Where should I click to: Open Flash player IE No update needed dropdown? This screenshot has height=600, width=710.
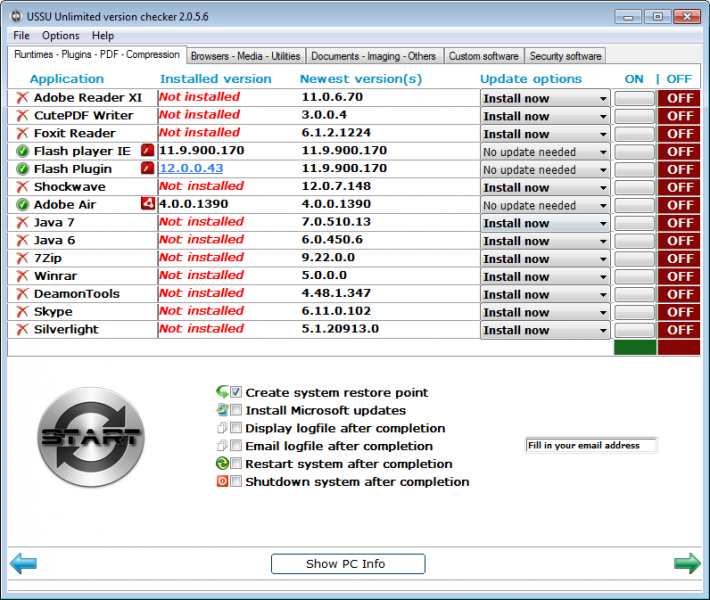point(545,152)
